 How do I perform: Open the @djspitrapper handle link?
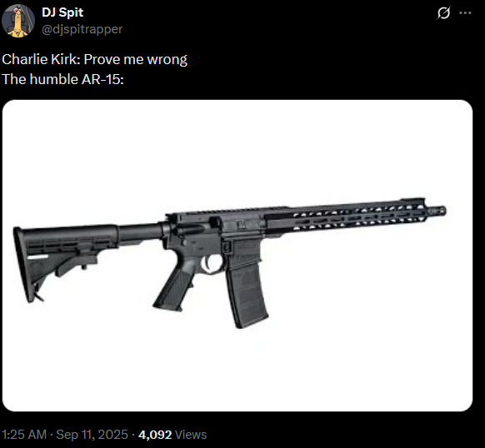pyautogui.click(x=82, y=29)
